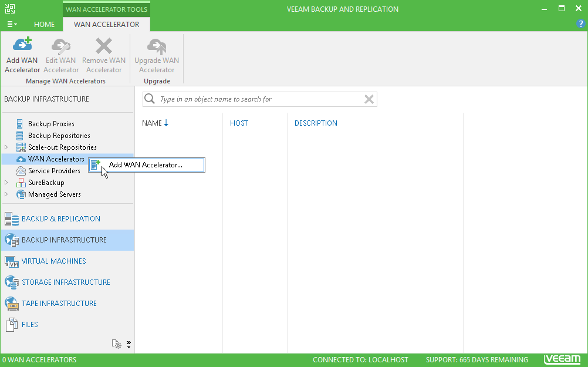Open the main hamburger menu dropdown
588x367 pixels.
coord(12,25)
